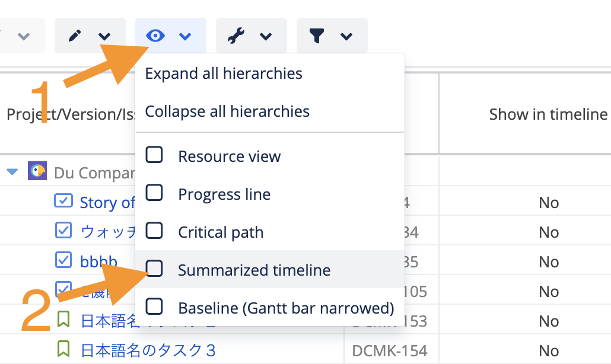Open the 日本語名のタスク３ issue link
611x364 pixels.
(x=148, y=350)
